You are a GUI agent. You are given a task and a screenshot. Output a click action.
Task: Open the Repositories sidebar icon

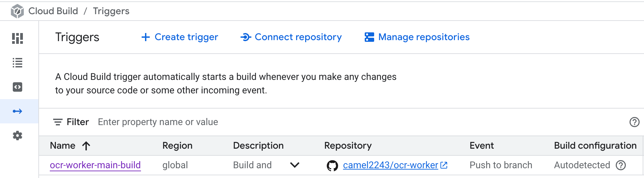point(17,87)
